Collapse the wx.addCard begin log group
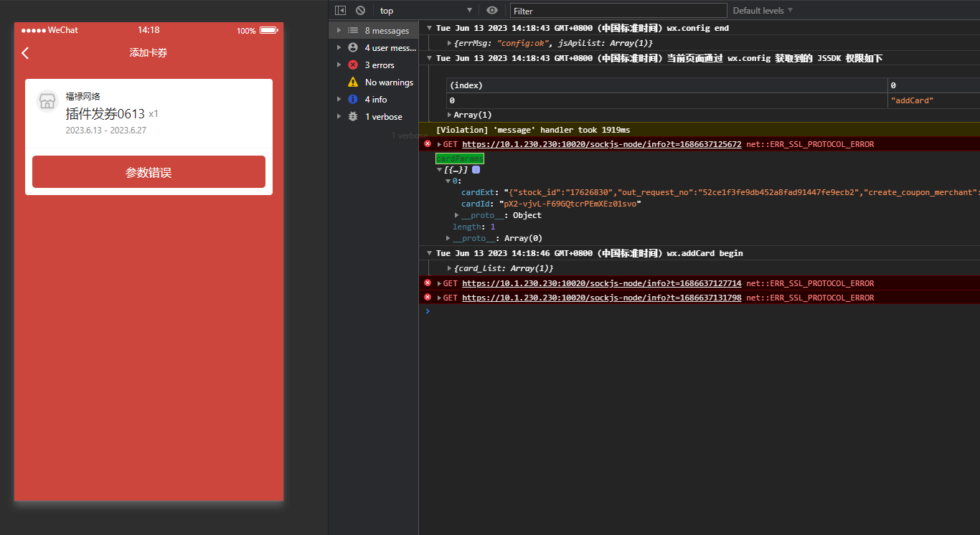This screenshot has width=980, height=535. coord(429,254)
